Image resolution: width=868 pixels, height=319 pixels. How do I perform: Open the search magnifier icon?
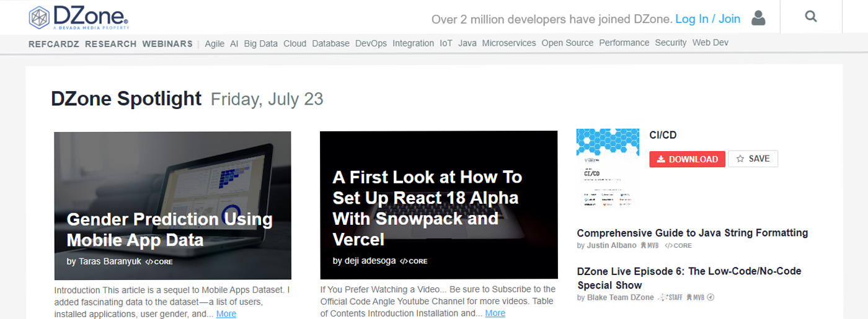pos(811,17)
